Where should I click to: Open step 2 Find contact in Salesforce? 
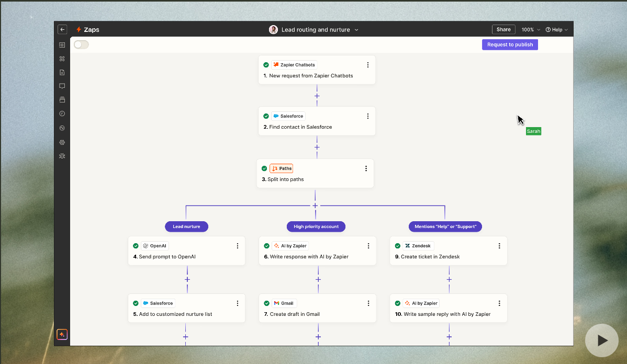[317, 121]
